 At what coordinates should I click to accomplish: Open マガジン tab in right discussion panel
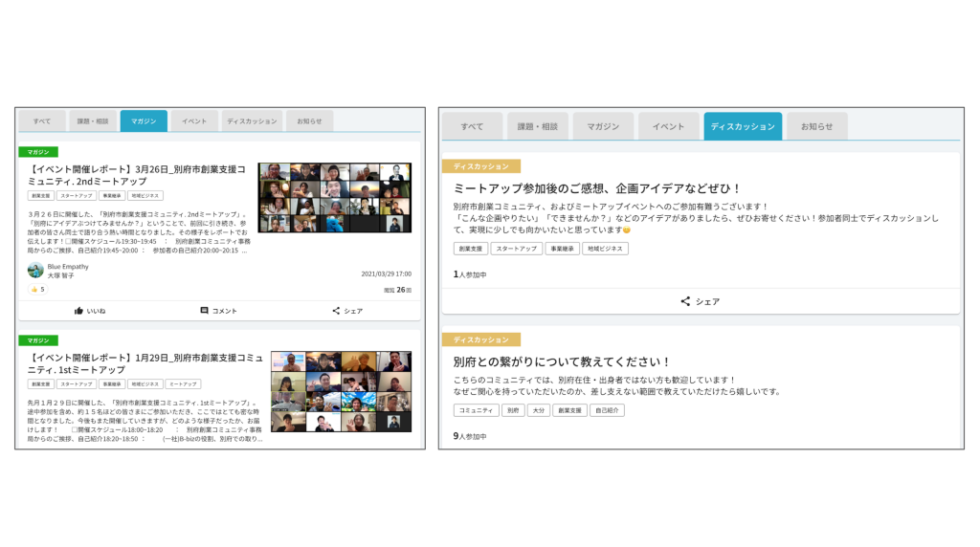pos(603,126)
